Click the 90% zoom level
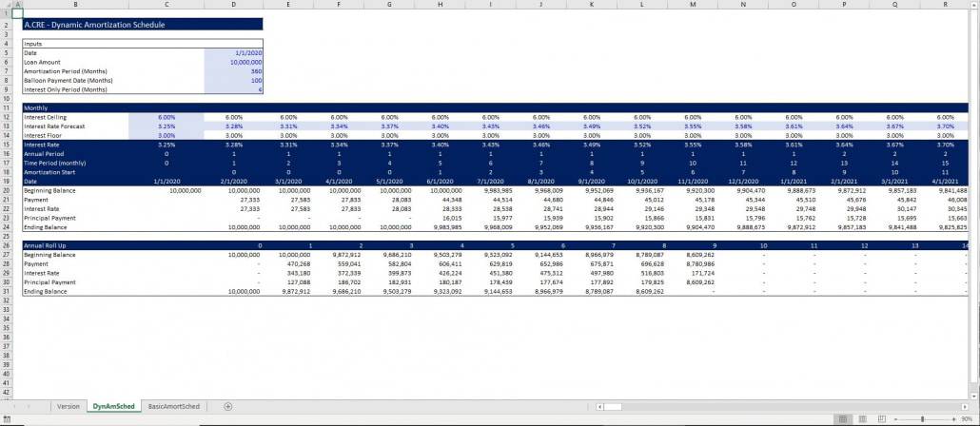980x426 pixels. coord(967,419)
